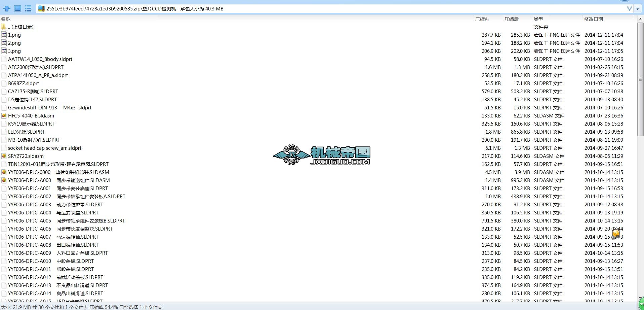The width and height of the screenshot is (644, 310).
Task: Sort files by 压缩前 column
Action: 482,19
